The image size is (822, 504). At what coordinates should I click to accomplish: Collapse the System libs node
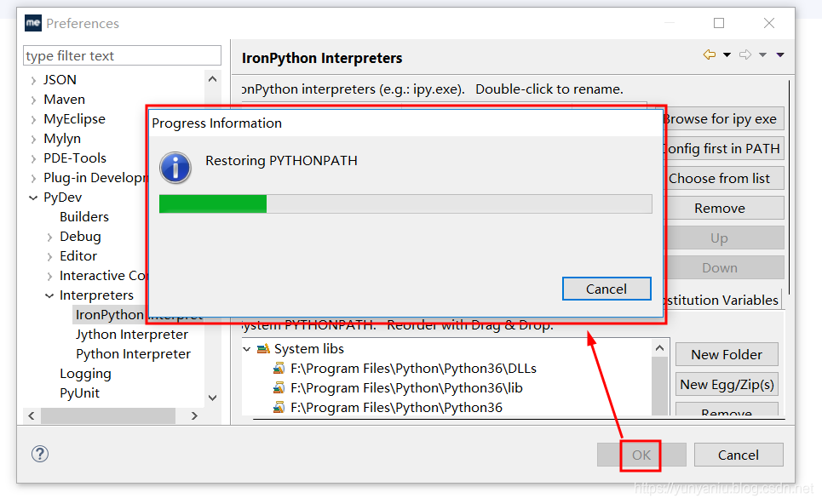pyautogui.click(x=247, y=349)
